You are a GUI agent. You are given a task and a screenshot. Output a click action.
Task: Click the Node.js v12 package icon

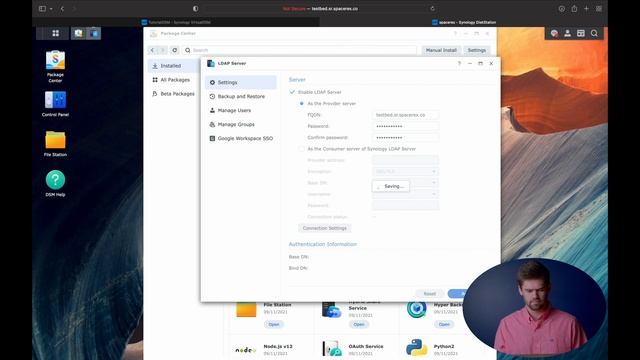pyautogui.click(x=246, y=350)
